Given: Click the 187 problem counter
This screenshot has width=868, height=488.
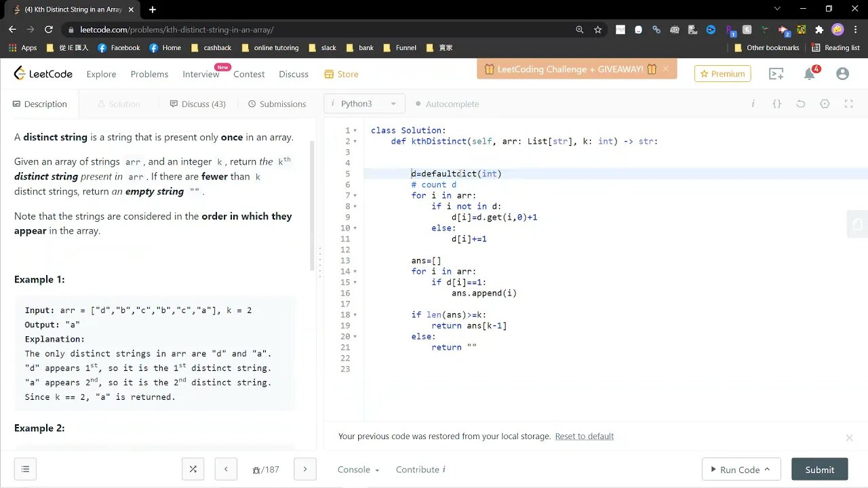Looking at the screenshot, I should (x=266, y=469).
